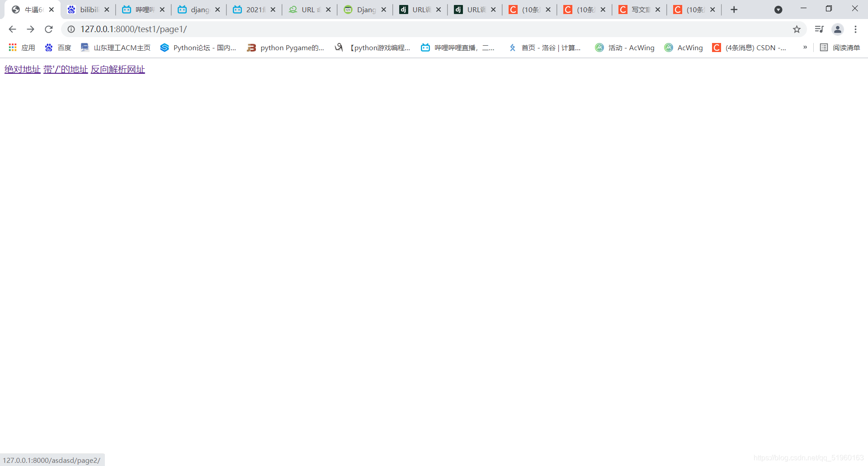Open the 活动 - AcWing bookmark

click(625, 48)
